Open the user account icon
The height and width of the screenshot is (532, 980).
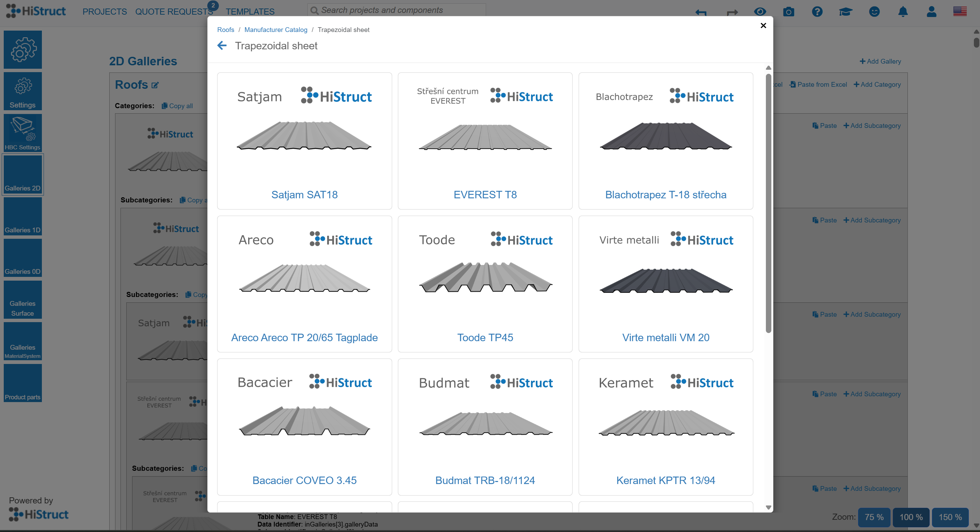click(x=931, y=12)
